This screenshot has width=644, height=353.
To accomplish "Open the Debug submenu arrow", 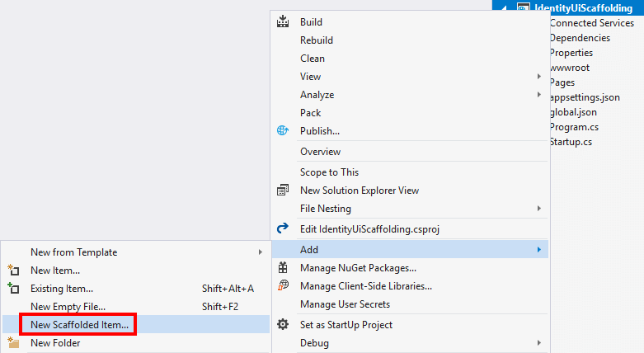I will (539, 343).
